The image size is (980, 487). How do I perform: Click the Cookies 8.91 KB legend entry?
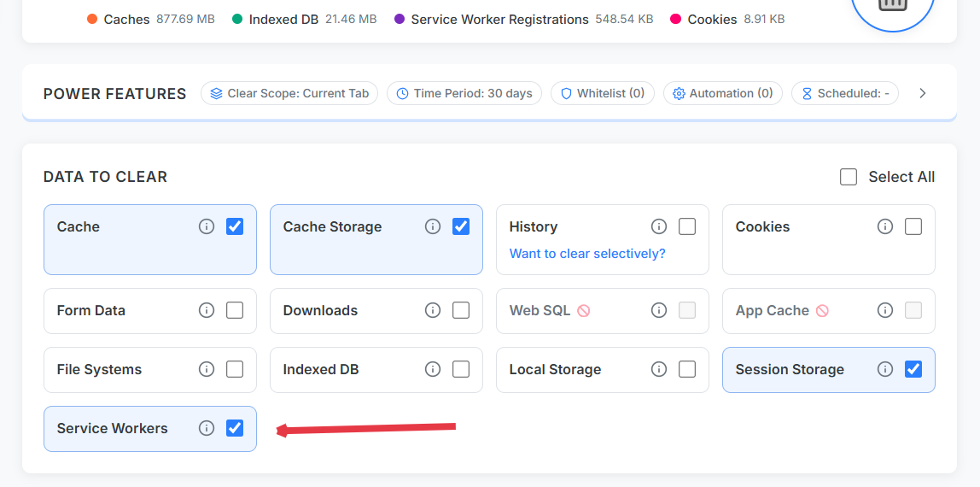tap(726, 20)
